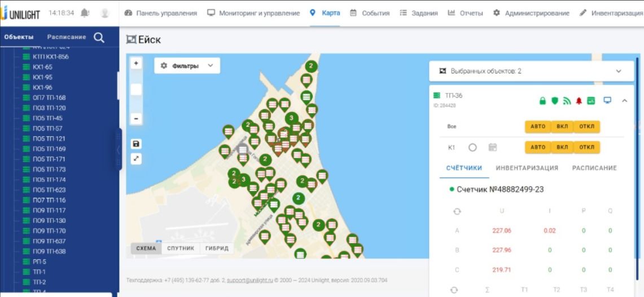Click the red alarm bell on ТП-36
644x297 pixels.
tap(579, 101)
